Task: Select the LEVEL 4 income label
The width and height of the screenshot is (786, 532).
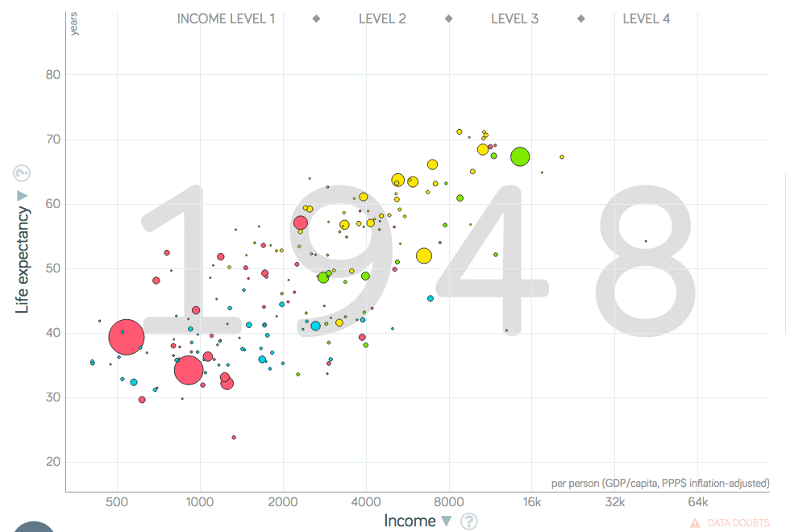Action: point(646,19)
